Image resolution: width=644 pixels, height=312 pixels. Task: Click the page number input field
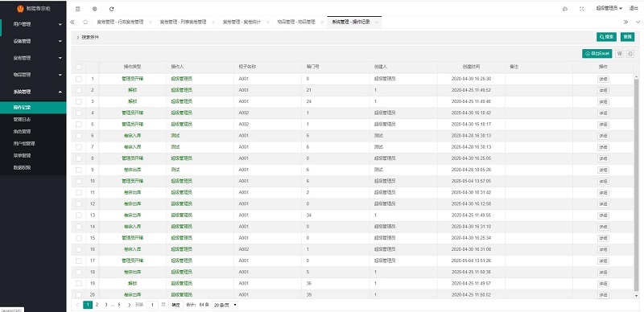[x=152, y=305]
